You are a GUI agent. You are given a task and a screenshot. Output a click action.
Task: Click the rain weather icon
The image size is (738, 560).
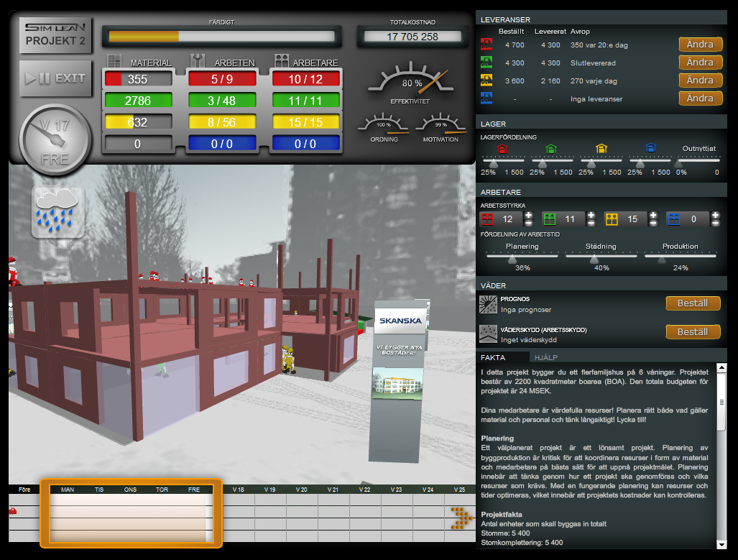(58, 211)
